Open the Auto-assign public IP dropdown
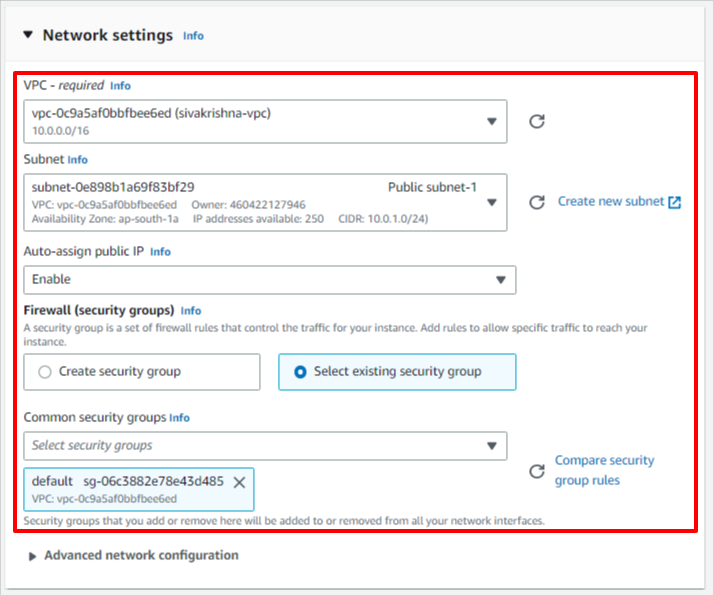The image size is (713, 595). 270,280
